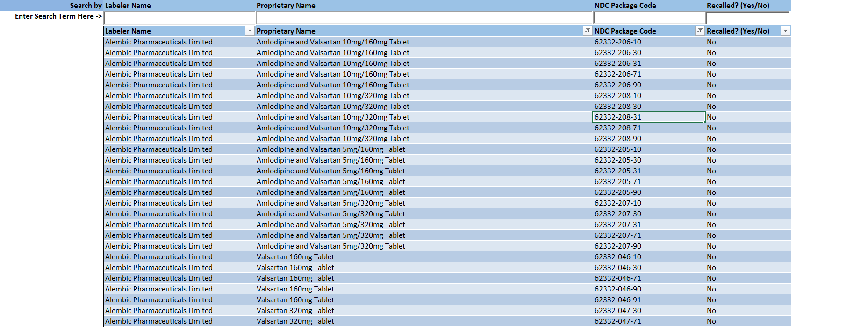Click the Labeler Name search input box
Image resolution: width=868 pixels, height=327 pixels.
click(x=179, y=18)
